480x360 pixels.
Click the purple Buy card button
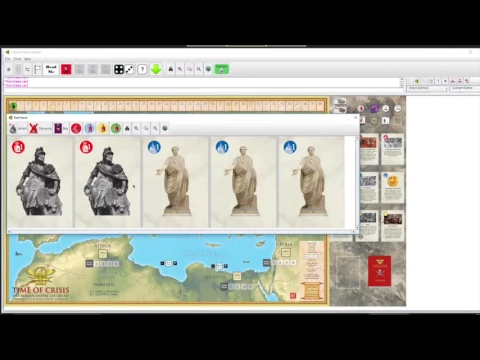tap(61, 128)
